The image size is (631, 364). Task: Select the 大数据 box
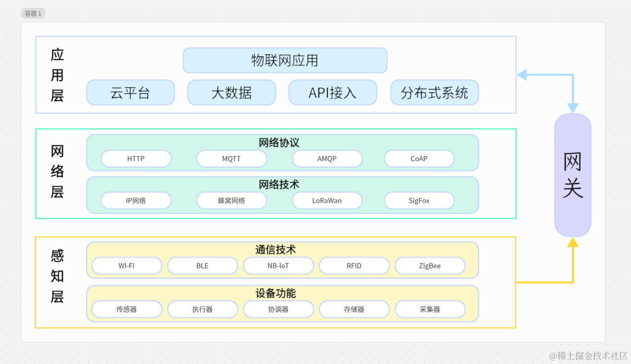232,93
